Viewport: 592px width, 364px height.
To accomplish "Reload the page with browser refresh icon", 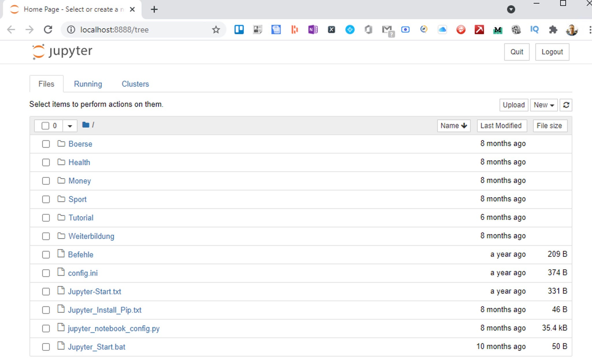I will pos(48,29).
